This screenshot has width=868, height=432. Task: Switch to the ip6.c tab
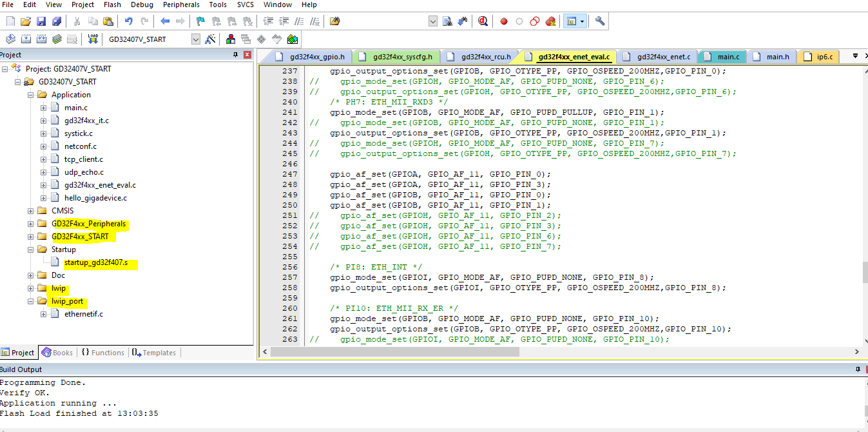819,57
